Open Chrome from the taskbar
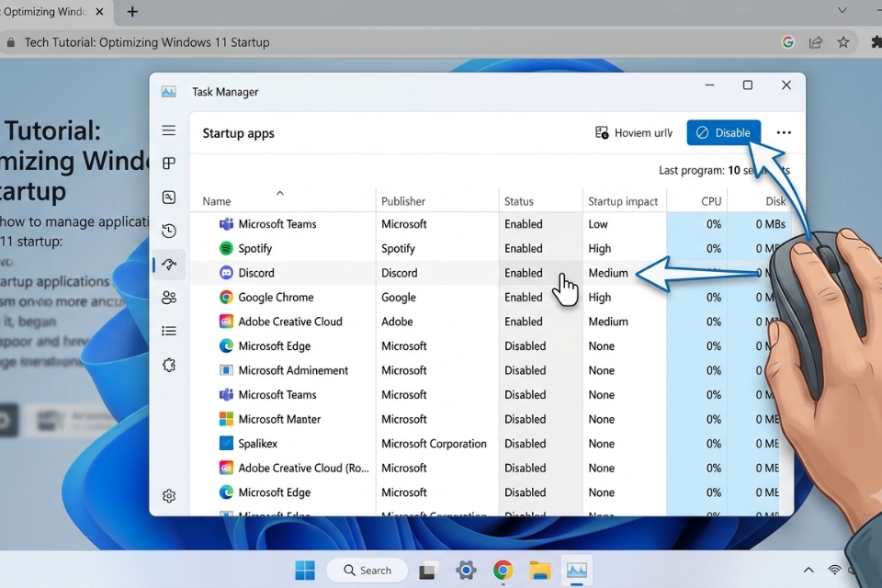This screenshot has width=882, height=588. [503, 571]
